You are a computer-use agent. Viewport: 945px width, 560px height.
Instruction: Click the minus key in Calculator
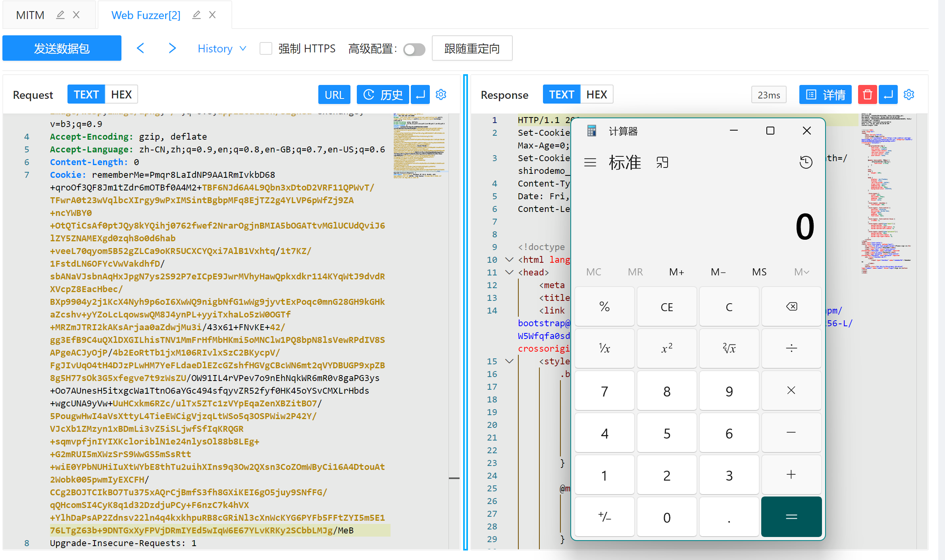791,433
